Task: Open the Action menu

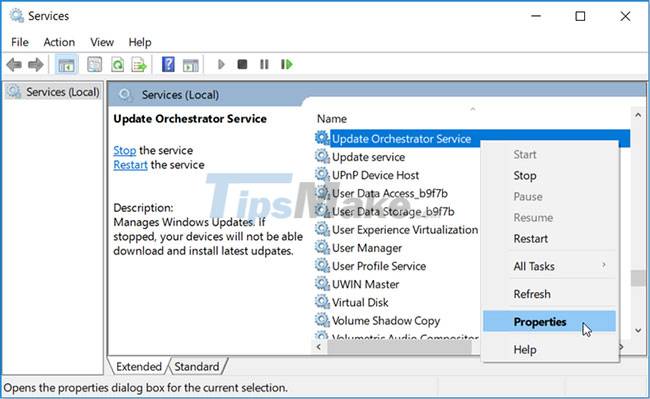Action: (59, 42)
